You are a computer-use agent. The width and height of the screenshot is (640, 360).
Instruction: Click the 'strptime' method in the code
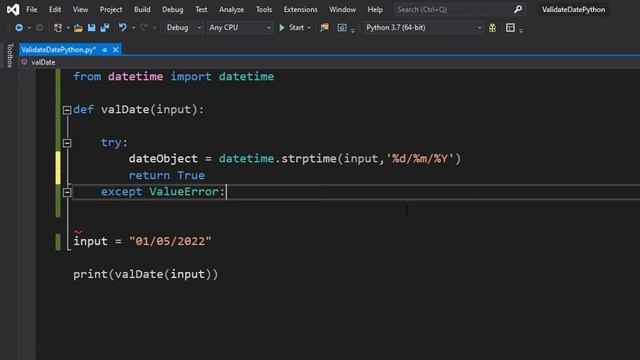(309, 158)
